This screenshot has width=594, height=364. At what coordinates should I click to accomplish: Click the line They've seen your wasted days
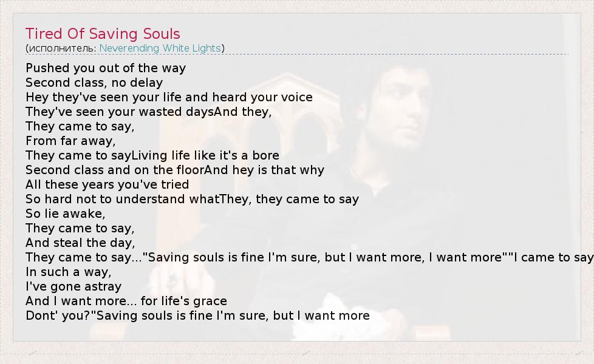pos(148,112)
